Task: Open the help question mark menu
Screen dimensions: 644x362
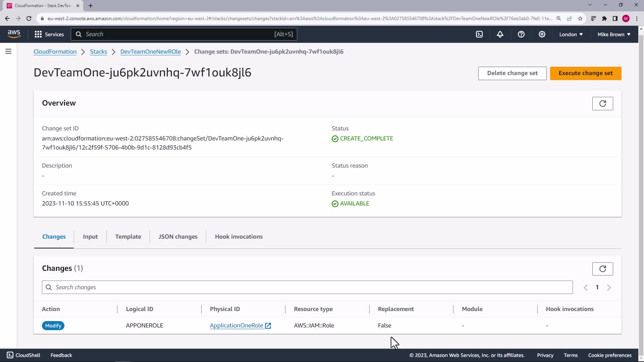Action: pos(521,34)
